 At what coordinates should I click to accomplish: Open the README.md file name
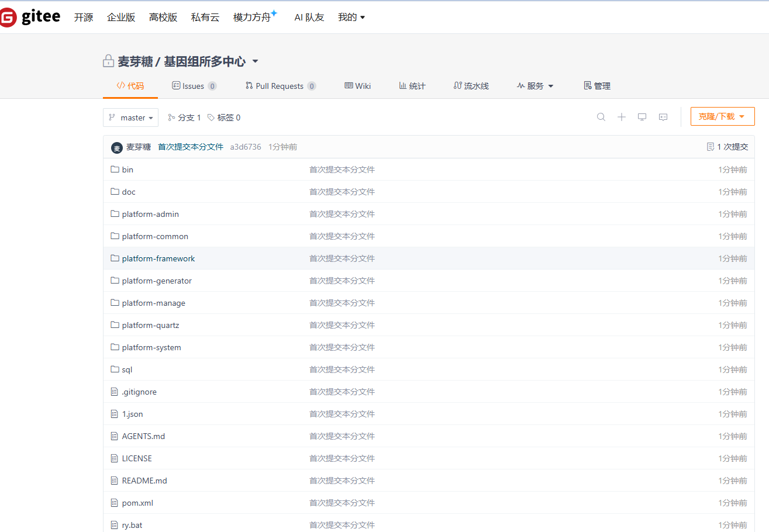144,481
